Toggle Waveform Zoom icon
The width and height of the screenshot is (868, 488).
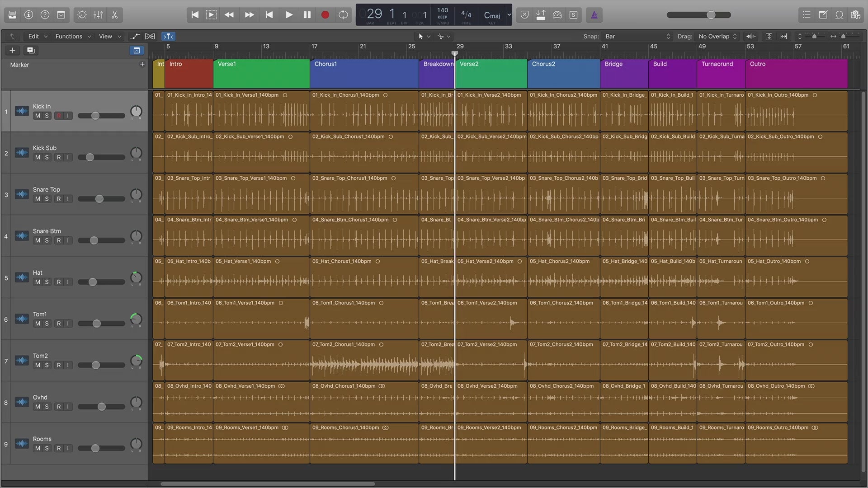tap(751, 36)
